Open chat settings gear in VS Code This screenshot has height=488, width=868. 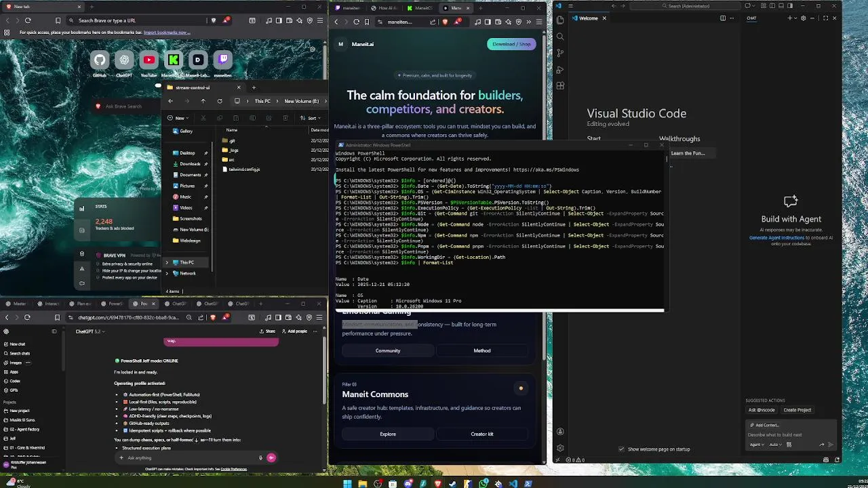point(804,18)
